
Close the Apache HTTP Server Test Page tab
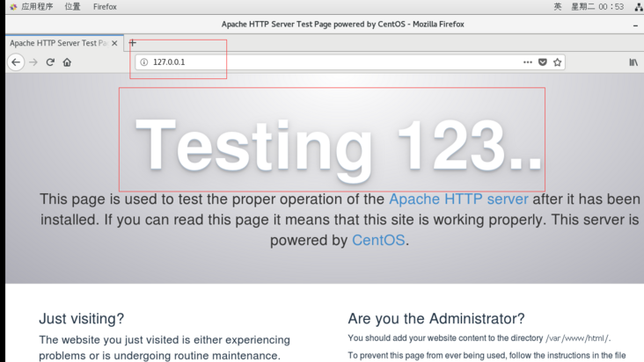114,43
